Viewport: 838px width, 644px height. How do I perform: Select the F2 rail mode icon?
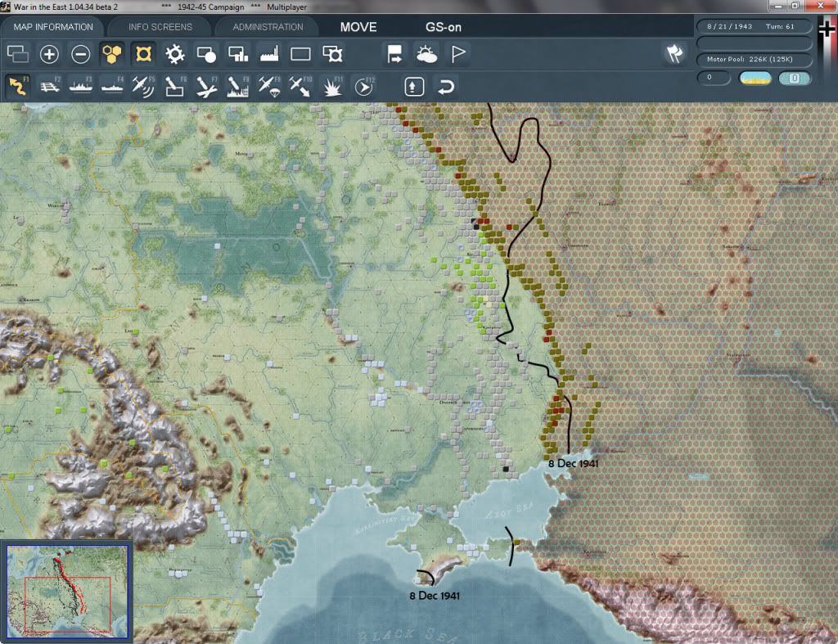(x=49, y=86)
